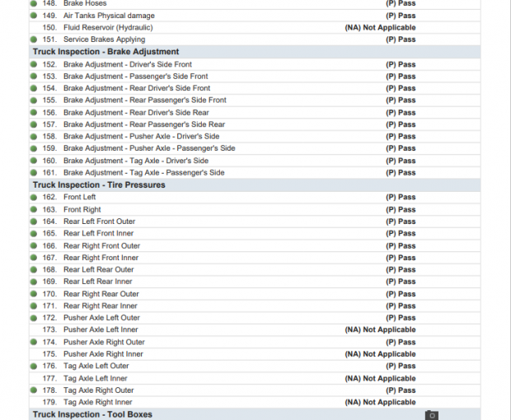This screenshot has width=511, height=420.
Task: Click the Pusher Axle Right Inner item label
Action: click(103, 354)
